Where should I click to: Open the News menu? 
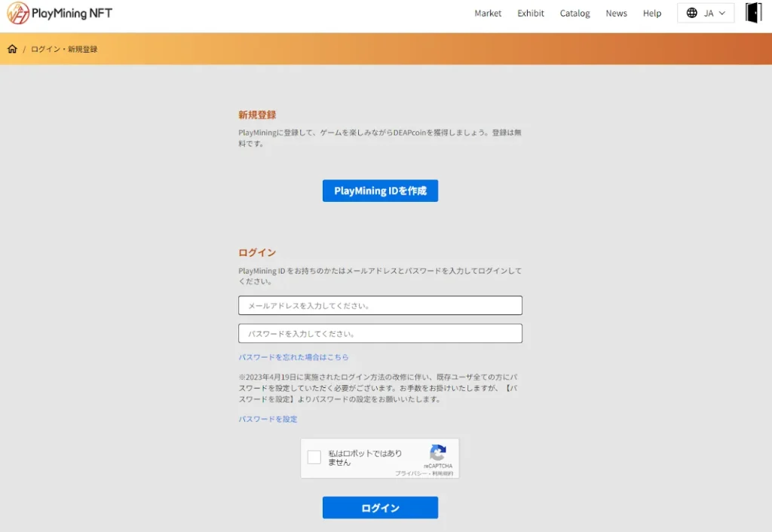coord(616,14)
